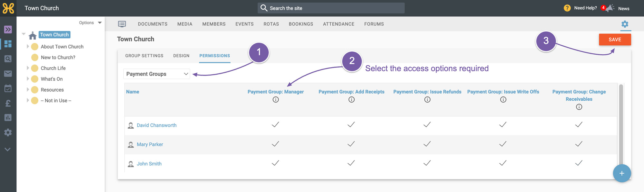Sort the table by the Name column
This screenshot has height=192, width=644.
point(133,92)
